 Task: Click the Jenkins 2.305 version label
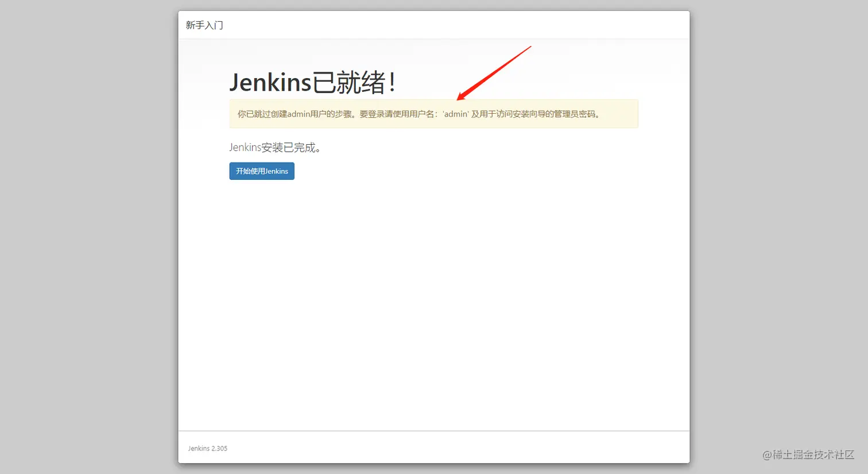click(208, 448)
